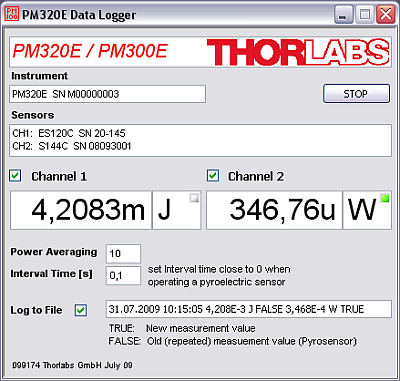Screen dimensions: 400x381
Task: Click the Power Averaging input field
Action: (x=123, y=254)
